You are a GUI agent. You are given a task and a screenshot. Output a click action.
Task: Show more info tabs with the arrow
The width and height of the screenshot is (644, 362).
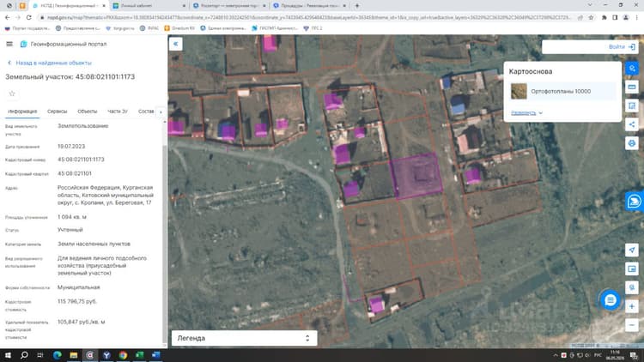click(x=161, y=112)
